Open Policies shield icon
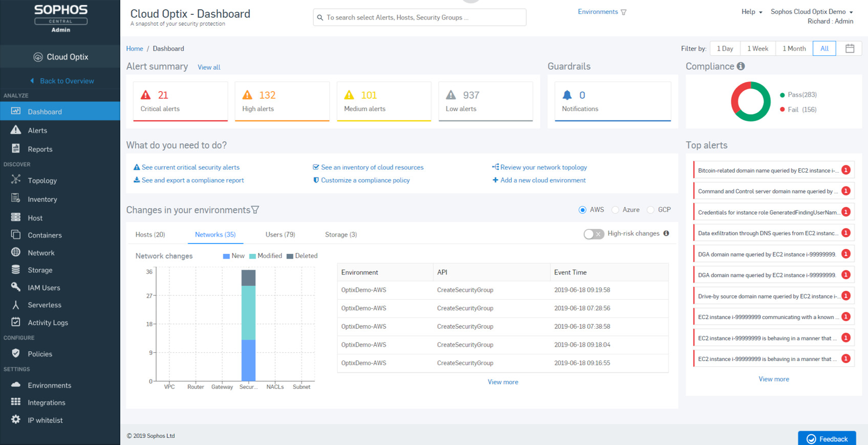The image size is (868, 445). (16, 353)
